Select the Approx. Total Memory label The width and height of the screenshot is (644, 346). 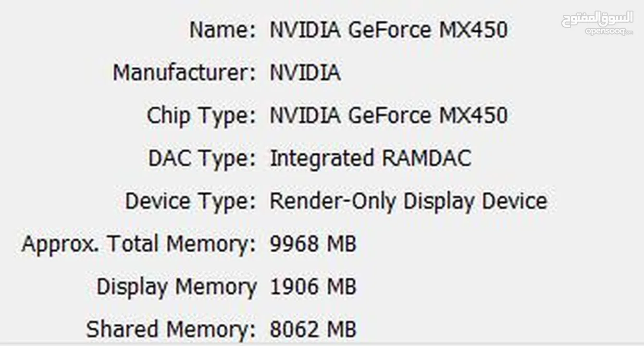[138, 244]
